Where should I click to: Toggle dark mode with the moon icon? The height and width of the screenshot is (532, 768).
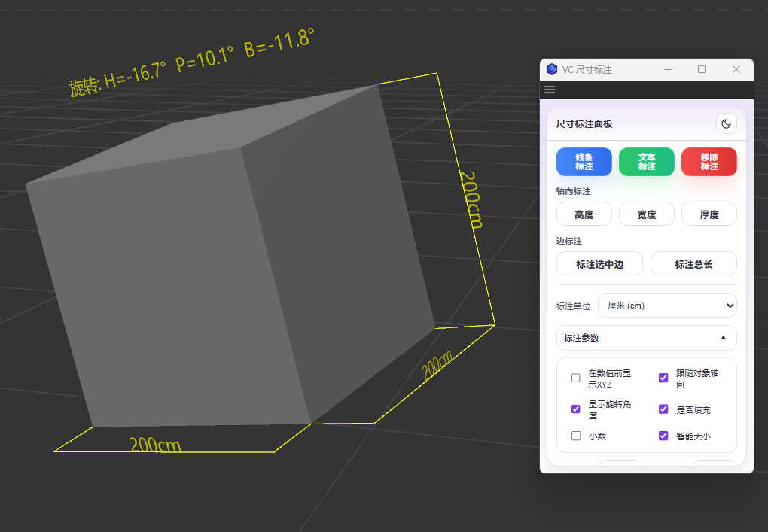726,123
